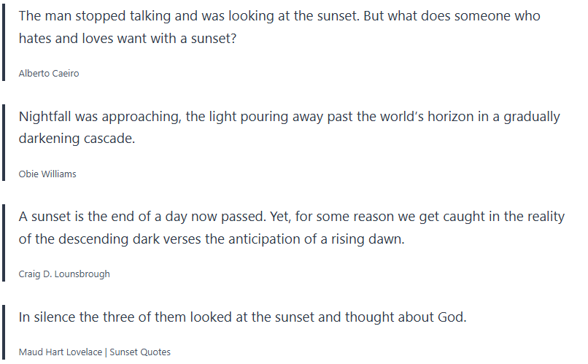Click the Maud Hart Lovelace author name
This screenshot has height=364, width=588.
[61, 352]
